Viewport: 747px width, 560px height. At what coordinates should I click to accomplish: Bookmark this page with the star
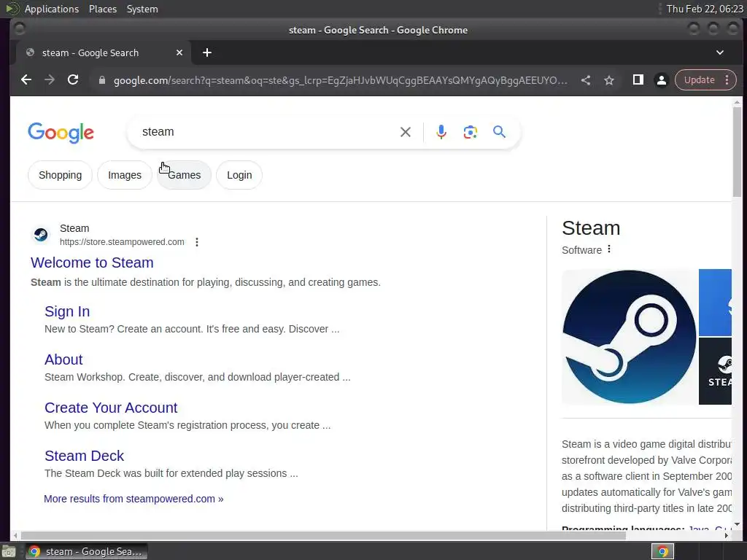click(x=609, y=80)
